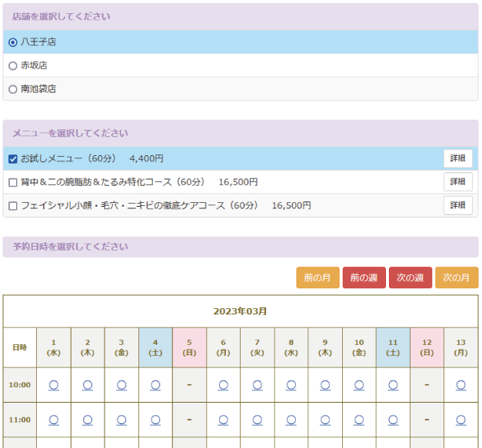The height and width of the screenshot is (448, 482).
Task: Check the フェイシャル小顔 course checkbox
Action: (12, 206)
